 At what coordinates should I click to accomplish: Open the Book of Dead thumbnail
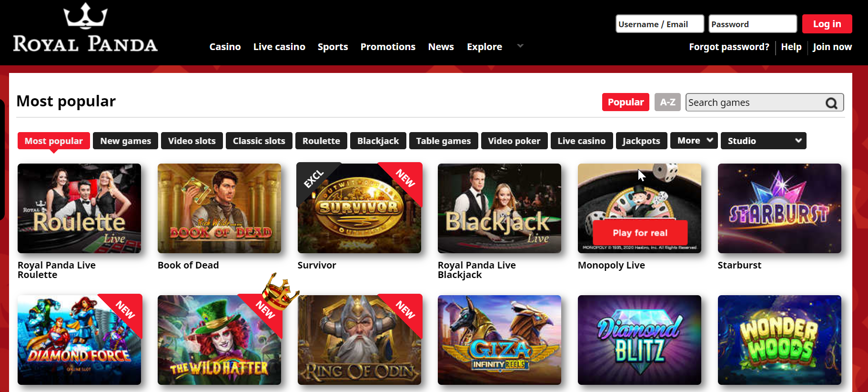point(219,208)
